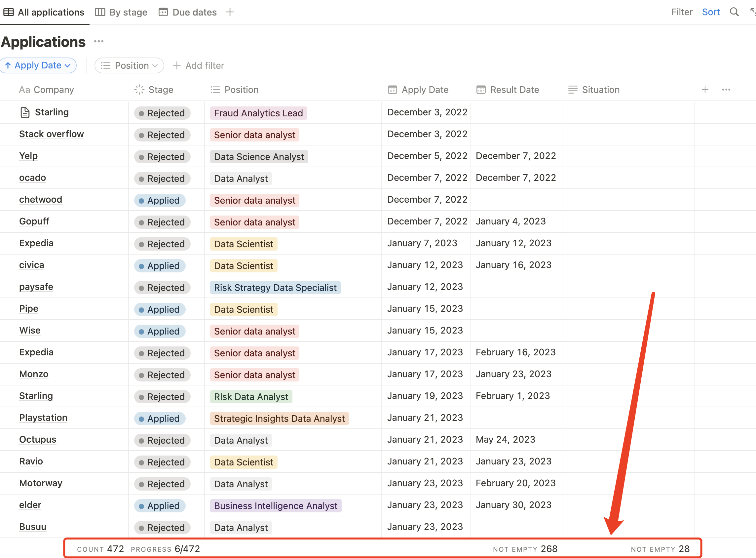This screenshot has width=756, height=558.
Task: Open paysafe company entry
Action: coord(36,287)
